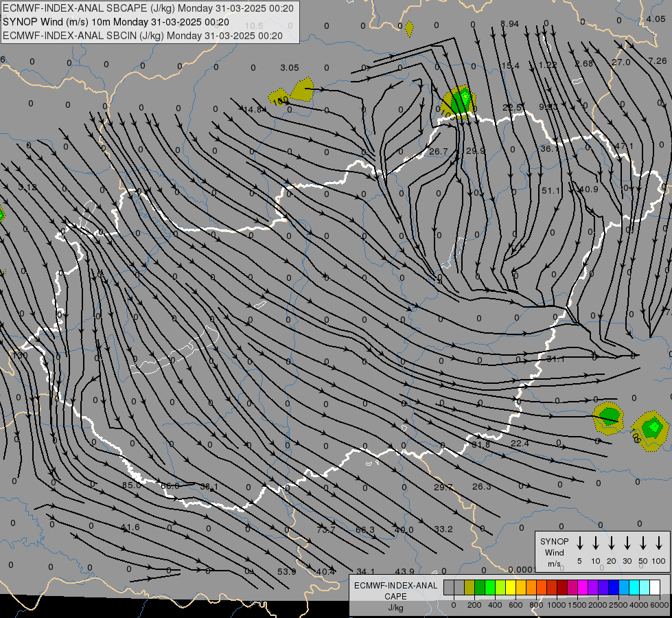Click the 1500 tick label on CAPE scale
This screenshot has height=618, width=672.
point(577,605)
